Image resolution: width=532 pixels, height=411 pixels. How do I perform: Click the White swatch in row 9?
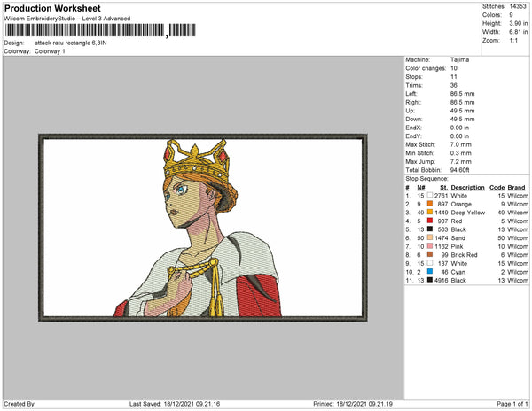(x=430, y=263)
